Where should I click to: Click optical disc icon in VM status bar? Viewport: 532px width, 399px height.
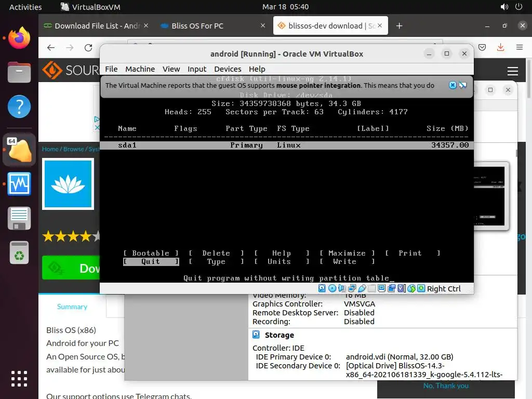[332, 288]
